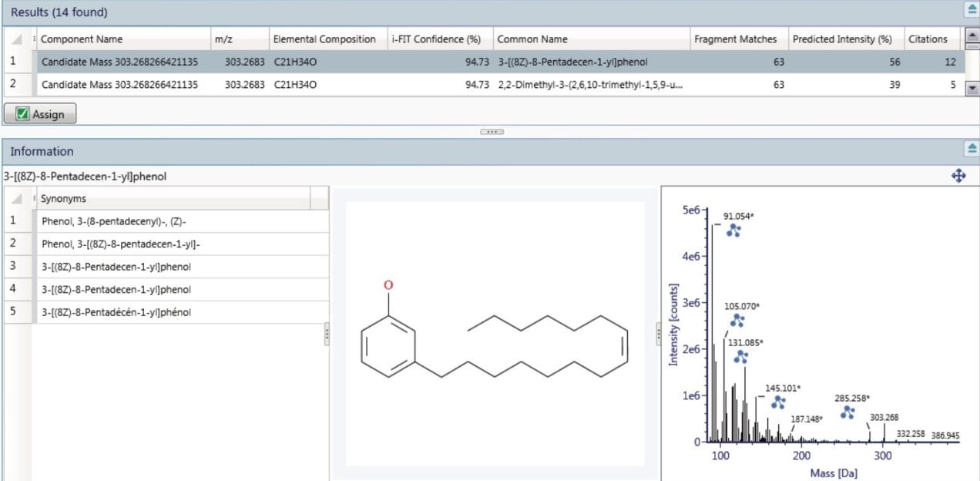
Task: Click the splitter grip between Results and Information
Action: click(x=491, y=132)
